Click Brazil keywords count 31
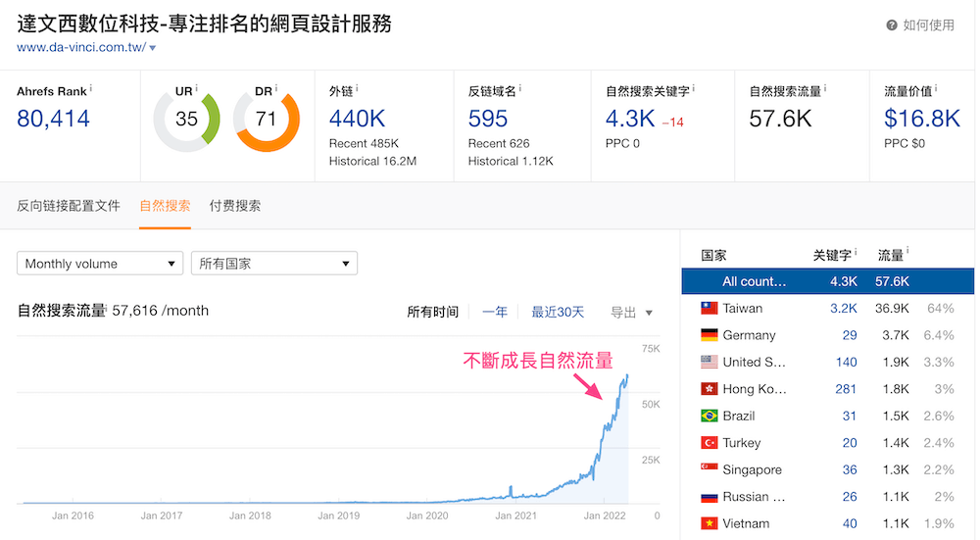Screen dimensions: 980x540 point(850,416)
